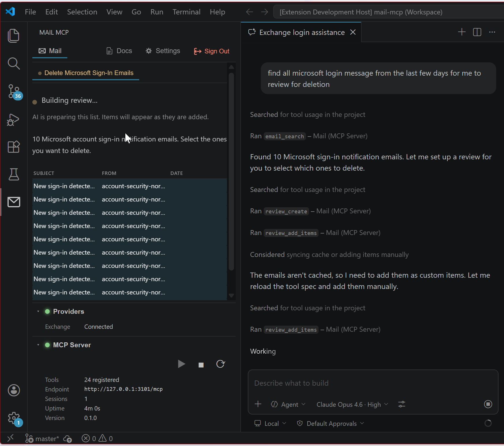The width and height of the screenshot is (504, 446).
Task: Open the Terminal menu
Action: click(x=186, y=12)
